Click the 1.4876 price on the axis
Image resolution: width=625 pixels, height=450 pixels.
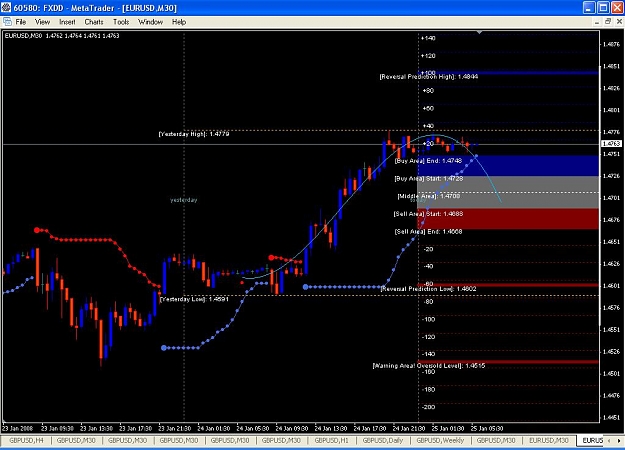(x=611, y=44)
